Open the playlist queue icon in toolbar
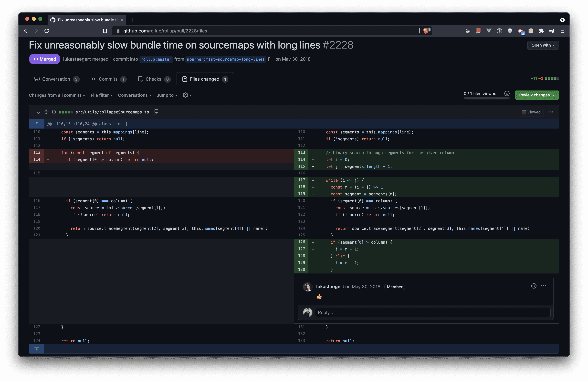The image size is (588, 381). click(x=552, y=31)
